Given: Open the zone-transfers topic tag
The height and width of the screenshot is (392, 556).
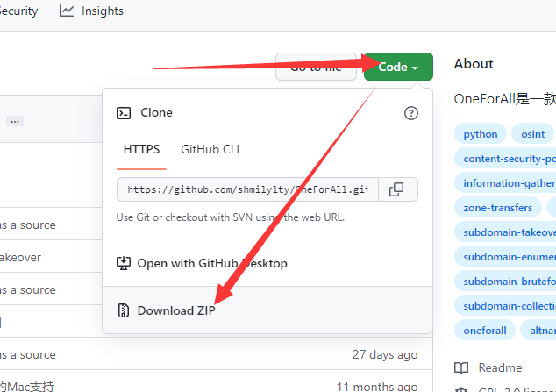Looking at the screenshot, I should click(x=498, y=207).
